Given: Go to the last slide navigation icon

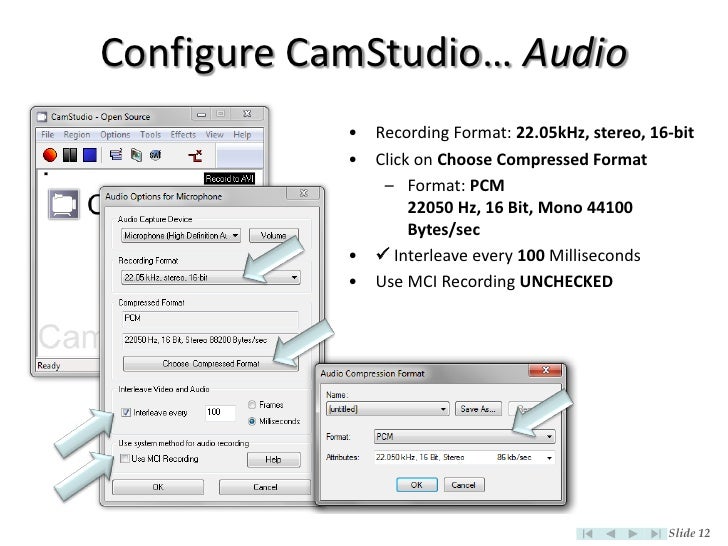Looking at the screenshot, I should [655, 533].
